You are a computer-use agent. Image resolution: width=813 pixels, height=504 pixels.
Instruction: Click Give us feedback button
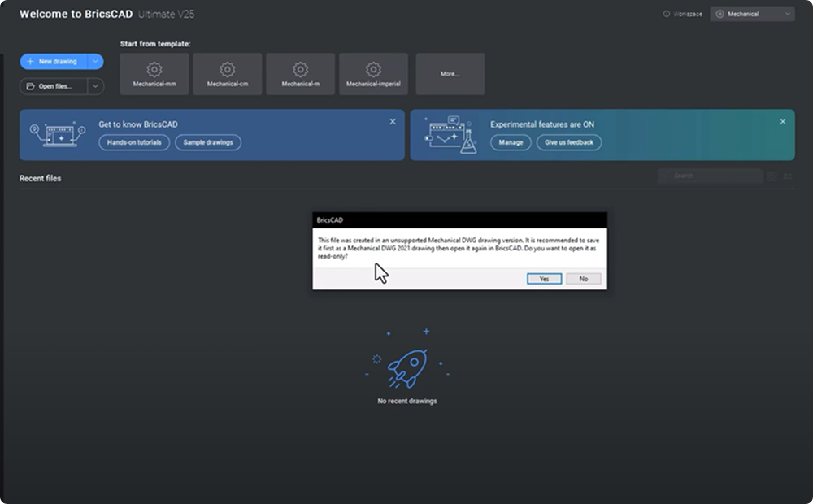pyautogui.click(x=569, y=142)
